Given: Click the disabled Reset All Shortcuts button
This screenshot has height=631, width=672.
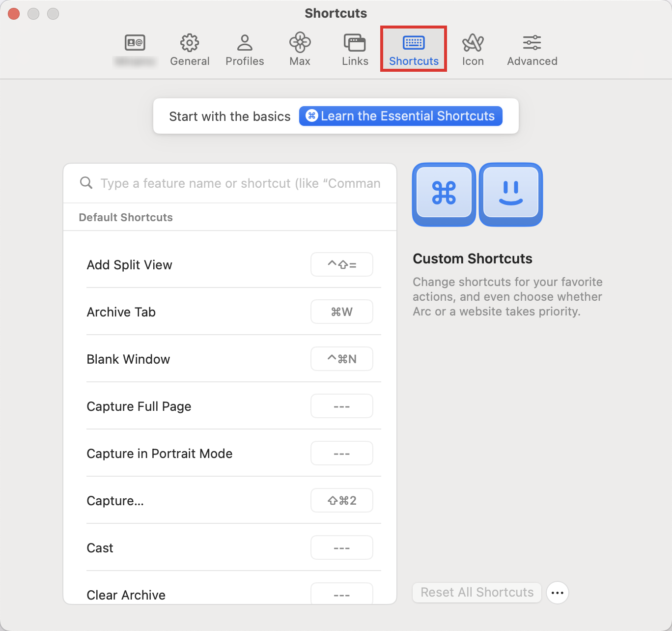Looking at the screenshot, I should click(x=476, y=592).
